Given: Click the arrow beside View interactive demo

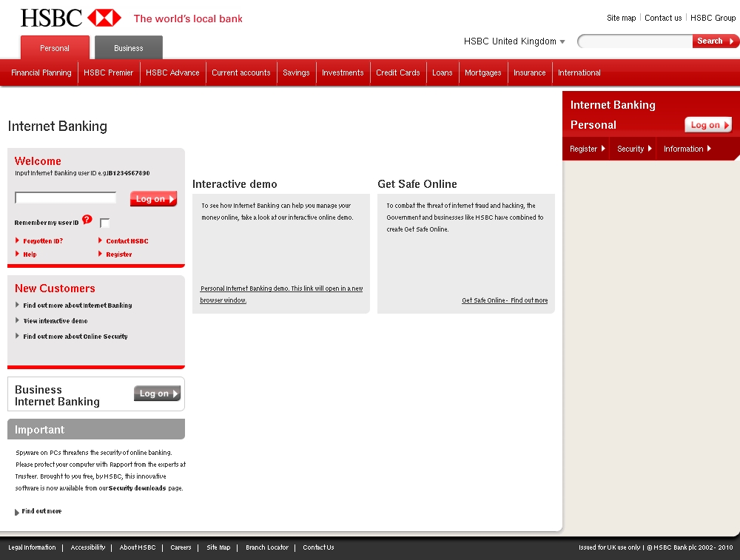Looking at the screenshot, I should pos(17,320).
